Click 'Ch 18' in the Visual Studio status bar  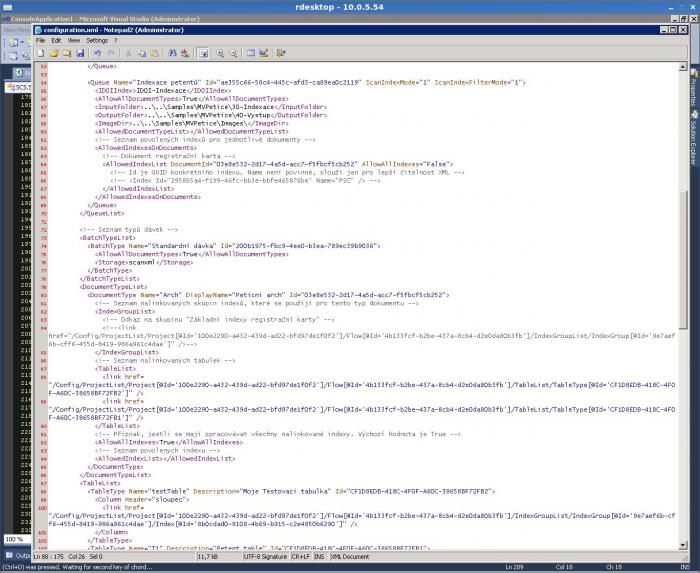pyautogui.click(x=613, y=567)
